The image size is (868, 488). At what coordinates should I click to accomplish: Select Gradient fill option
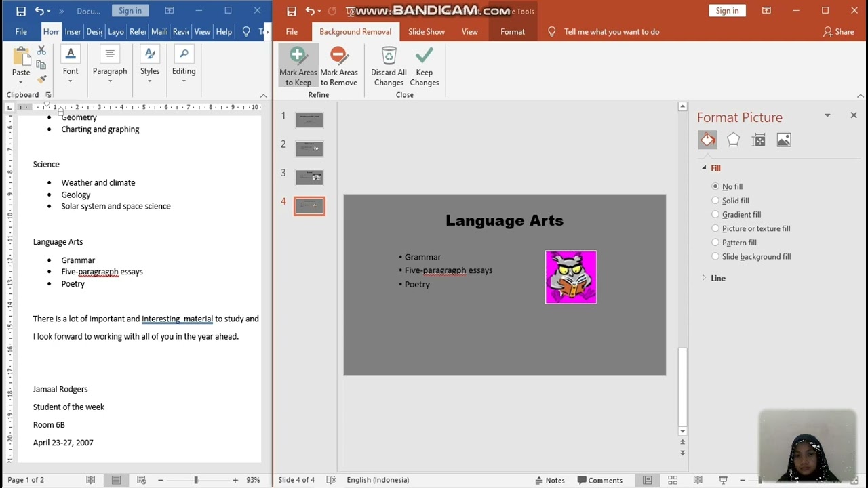pos(736,214)
